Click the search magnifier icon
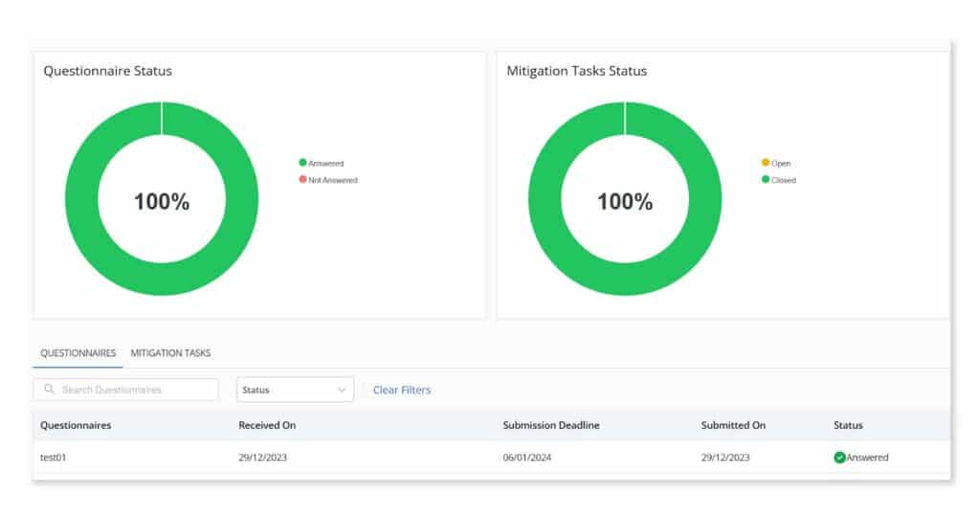 tap(50, 389)
